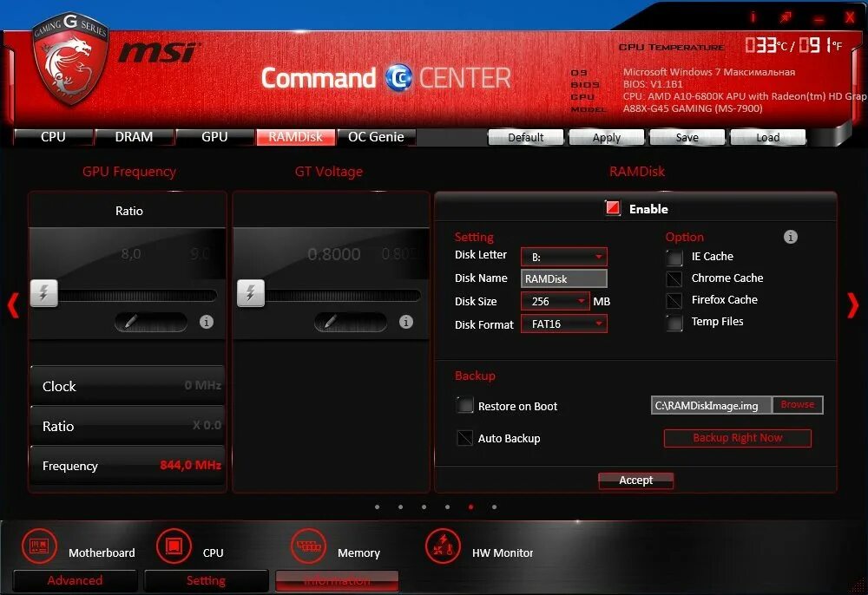The width and height of the screenshot is (868, 595).
Task: Open the Information bottom tab
Action: tap(337, 580)
